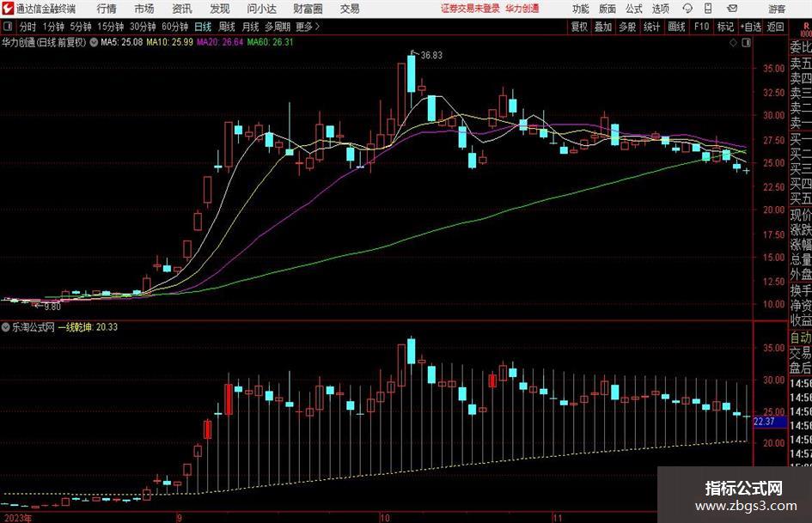Screen dimensions: 812x523
Task: Expand the dropdown arrow beside 华力创通 title
Action: 94,42
